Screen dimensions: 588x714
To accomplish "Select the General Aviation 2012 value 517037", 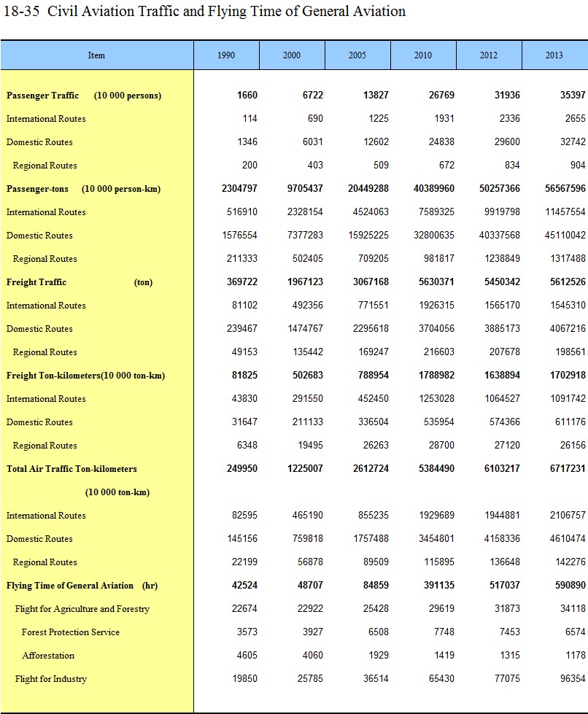I will [503, 586].
